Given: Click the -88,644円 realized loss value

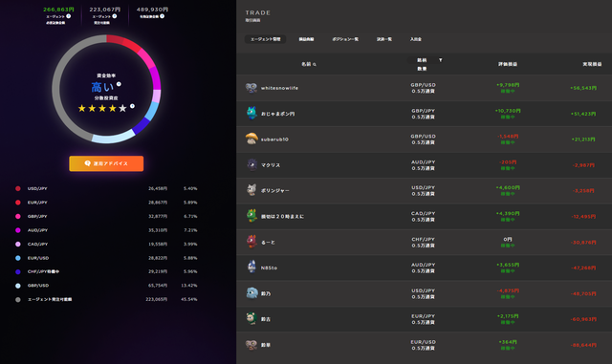Looking at the screenshot, I should (x=583, y=345).
